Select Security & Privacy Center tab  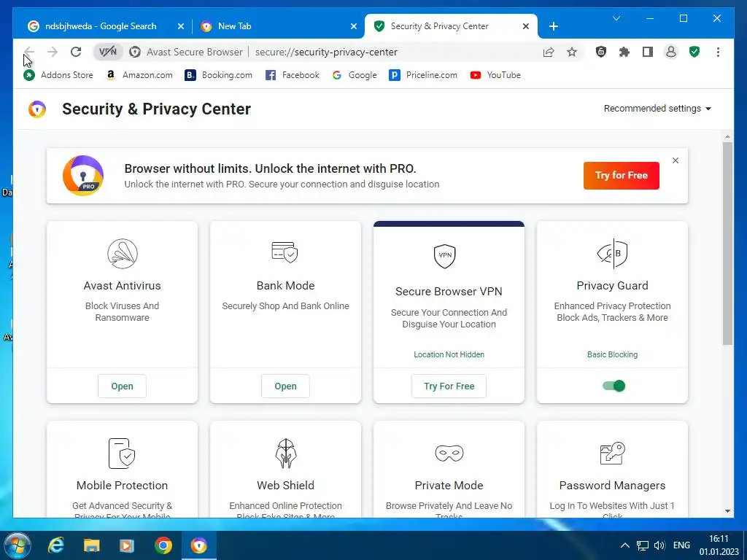tap(440, 26)
